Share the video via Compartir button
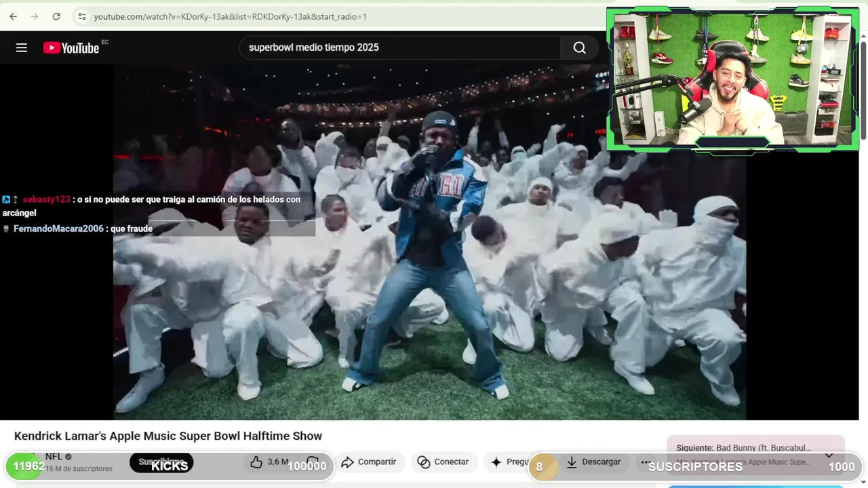This screenshot has height=488, width=868. click(369, 462)
